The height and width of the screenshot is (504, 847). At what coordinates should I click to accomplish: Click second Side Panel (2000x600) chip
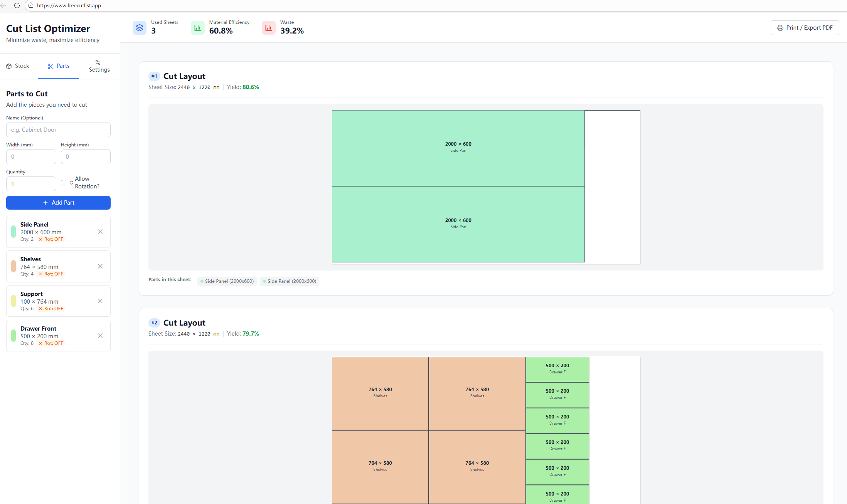tap(290, 281)
